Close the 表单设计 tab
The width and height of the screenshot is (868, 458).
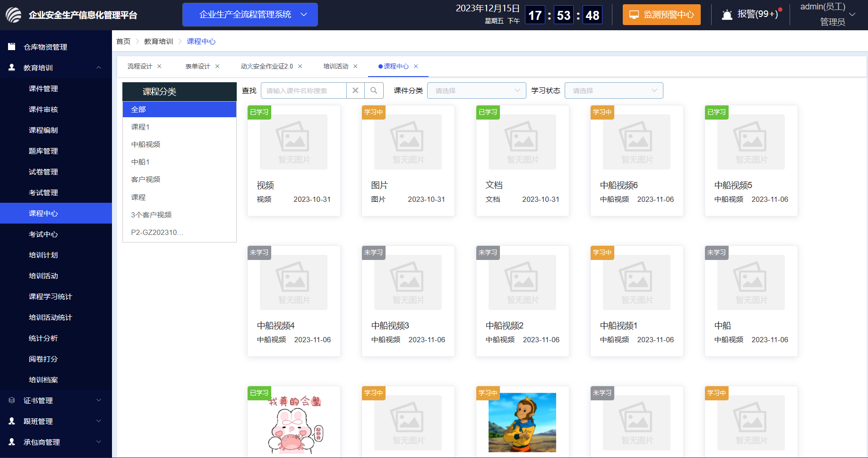click(x=217, y=66)
